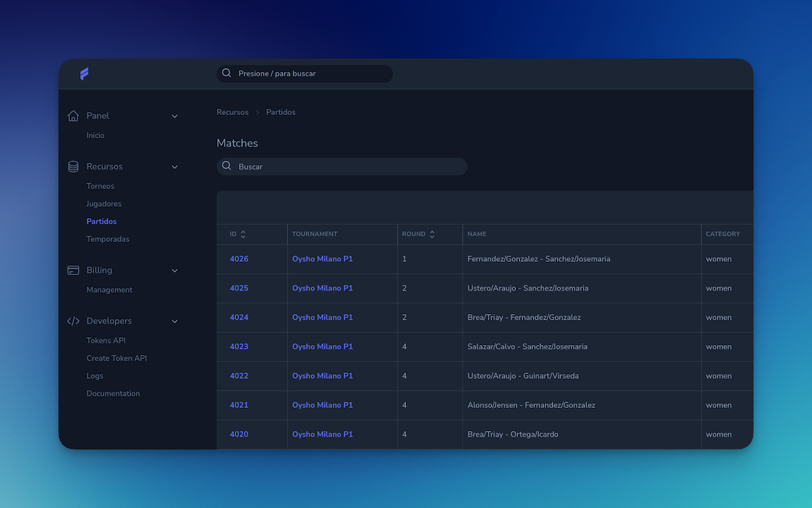Toggle sorting with the ID column arrows
Viewport: 812px width, 508px height.
point(244,234)
